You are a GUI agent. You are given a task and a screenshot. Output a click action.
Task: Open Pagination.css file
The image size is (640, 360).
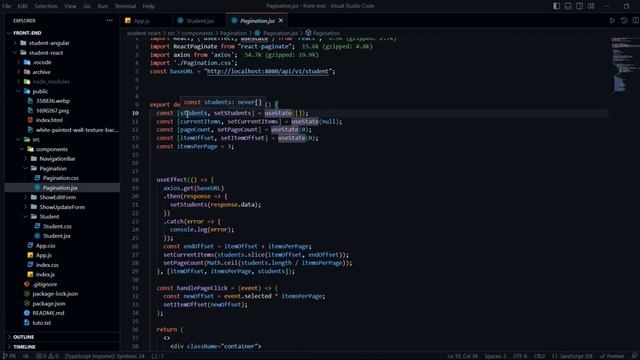click(x=60, y=178)
